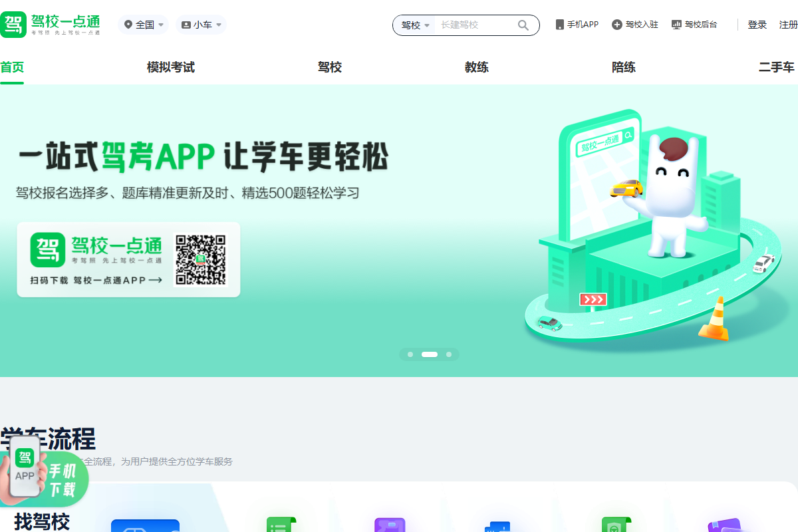Click the 注册 link
This screenshot has width=798, height=532.
pyautogui.click(x=788, y=25)
